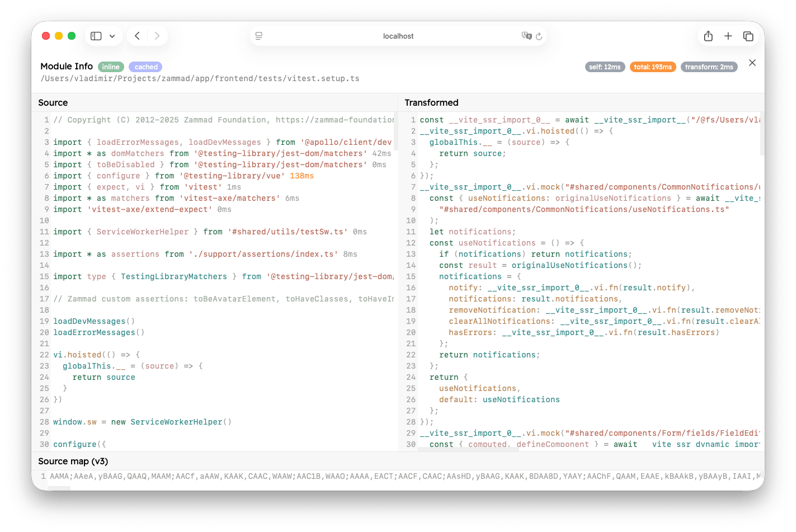Switch focus to the Source panel header
This screenshot has height=532, width=796.
[53, 103]
